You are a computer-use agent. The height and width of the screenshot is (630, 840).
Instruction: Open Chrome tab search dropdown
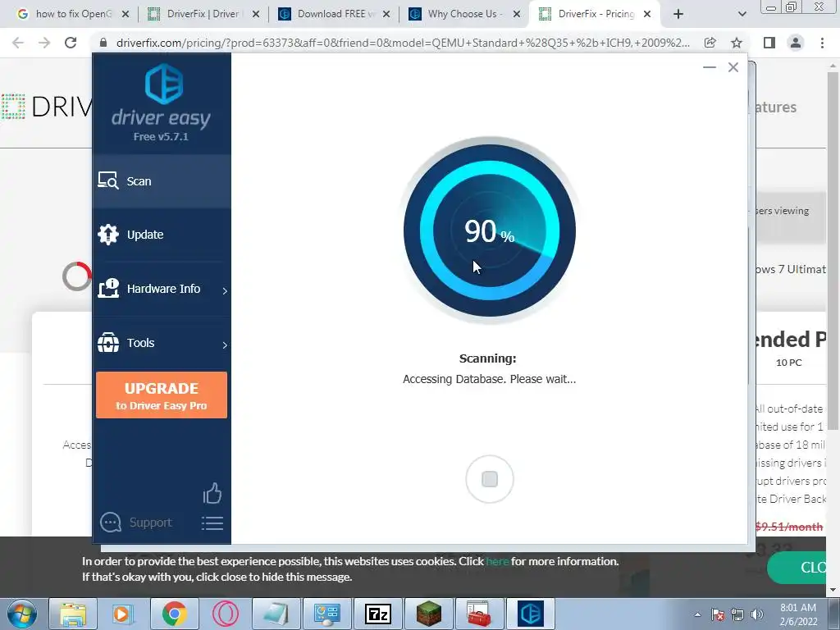pyautogui.click(x=742, y=14)
